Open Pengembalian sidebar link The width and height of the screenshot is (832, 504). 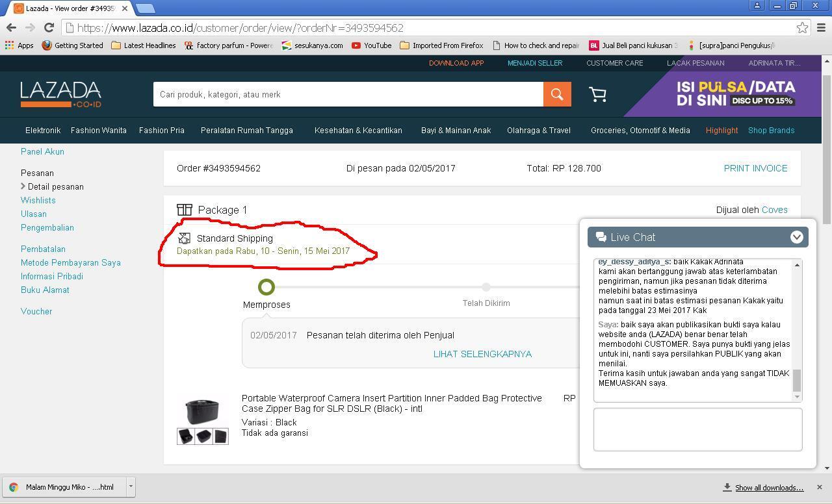(47, 227)
